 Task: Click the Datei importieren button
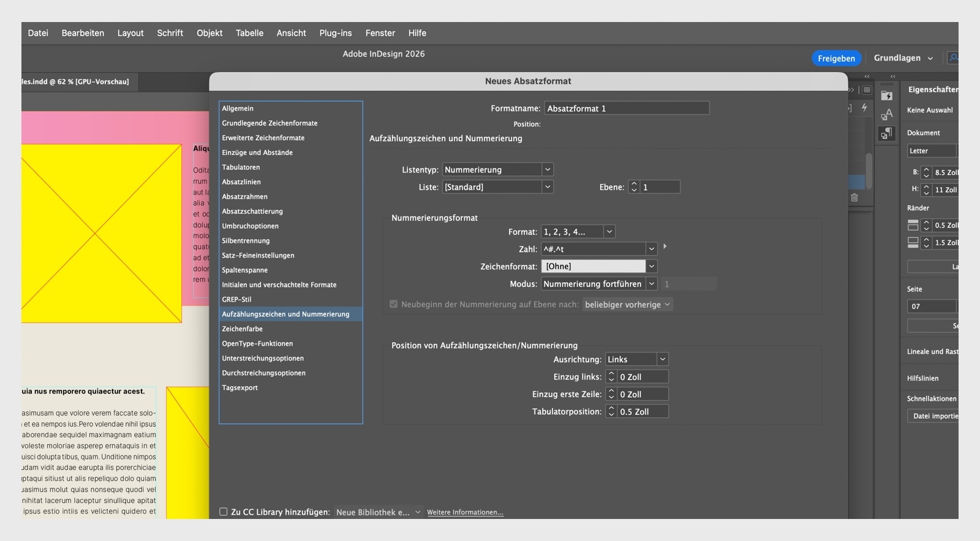(x=933, y=416)
